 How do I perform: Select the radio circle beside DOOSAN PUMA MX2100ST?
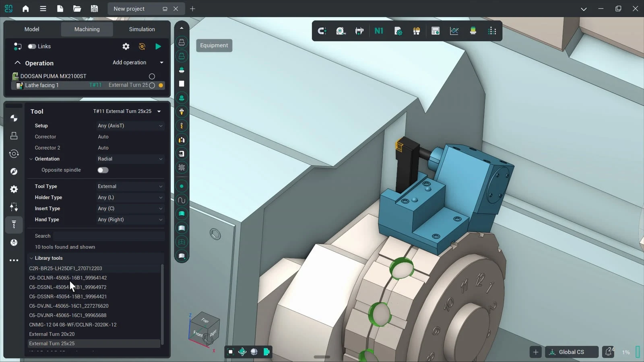pos(152,76)
